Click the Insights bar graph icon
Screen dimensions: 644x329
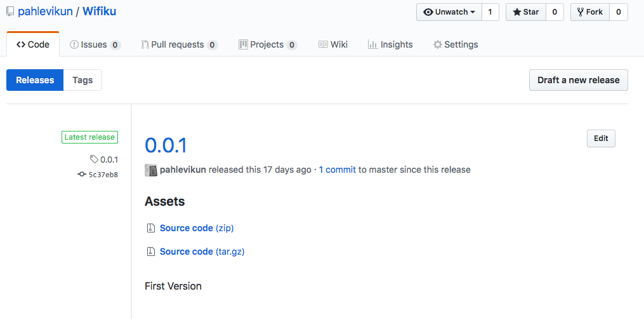(x=372, y=44)
